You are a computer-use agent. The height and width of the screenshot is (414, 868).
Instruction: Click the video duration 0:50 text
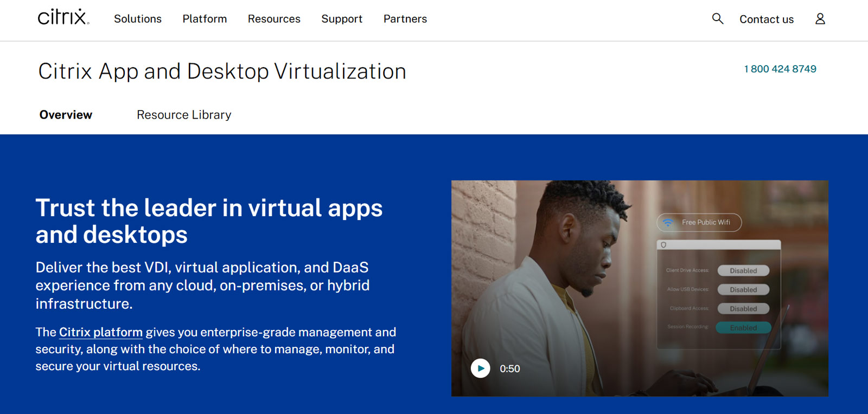click(509, 369)
